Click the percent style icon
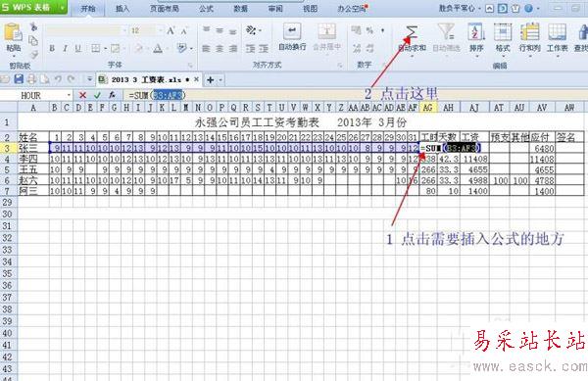Image resolution: width=588 pixels, height=381 pixels. [x=369, y=30]
